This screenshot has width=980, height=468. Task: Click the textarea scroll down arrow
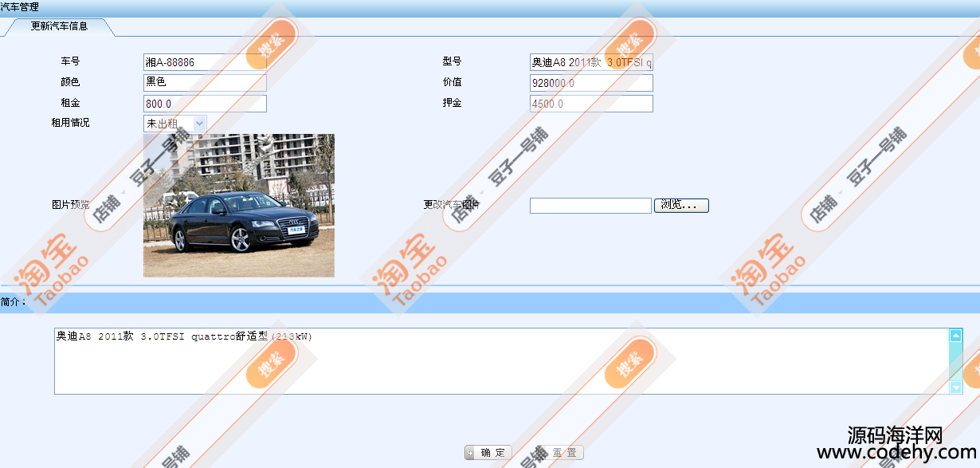coord(956,387)
